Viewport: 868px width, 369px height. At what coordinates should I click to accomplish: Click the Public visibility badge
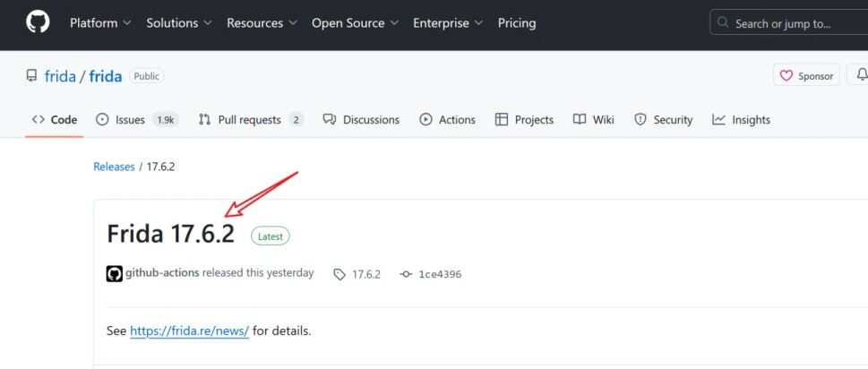(x=147, y=76)
